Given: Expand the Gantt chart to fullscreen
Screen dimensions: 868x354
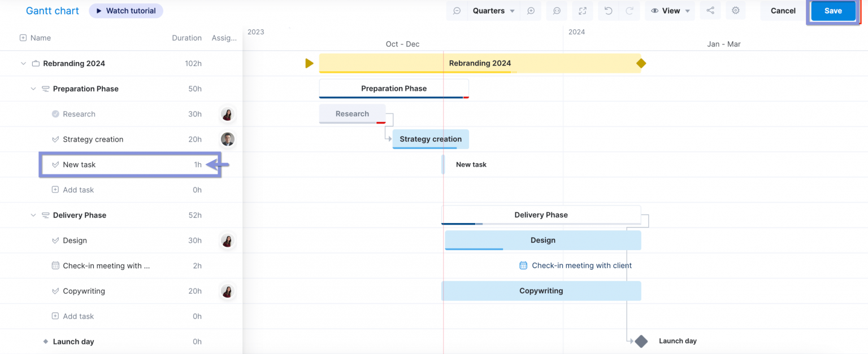Looking at the screenshot, I should [583, 11].
